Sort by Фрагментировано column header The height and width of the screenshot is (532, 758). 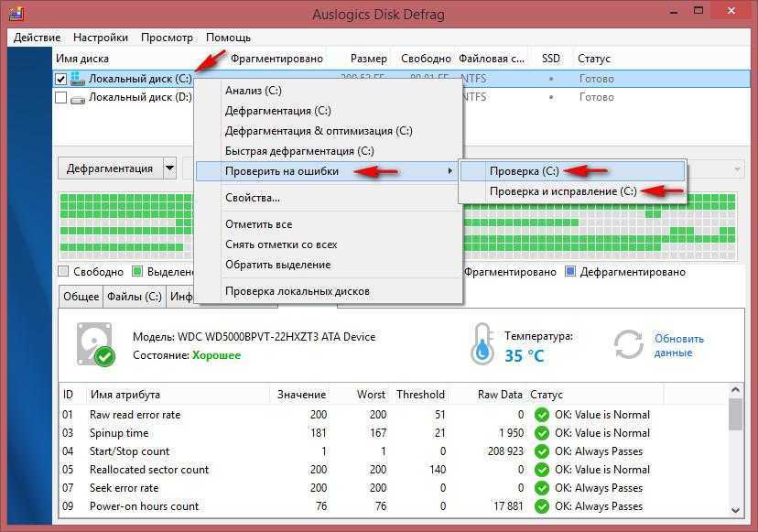(276, 59)
